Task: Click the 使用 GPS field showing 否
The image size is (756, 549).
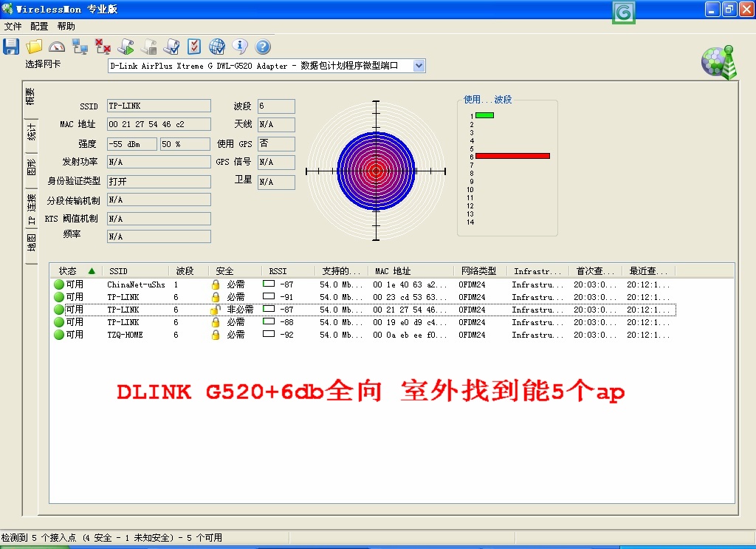Action: (276, 144)
